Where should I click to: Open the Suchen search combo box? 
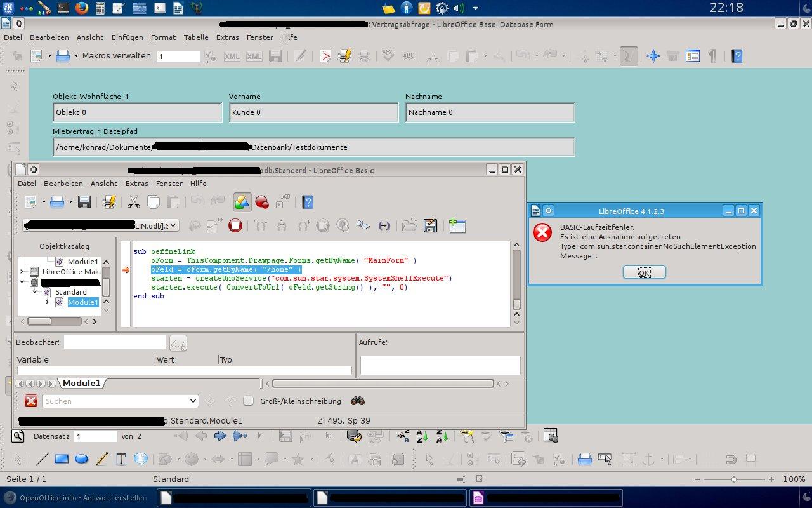(x=121, y=401)
